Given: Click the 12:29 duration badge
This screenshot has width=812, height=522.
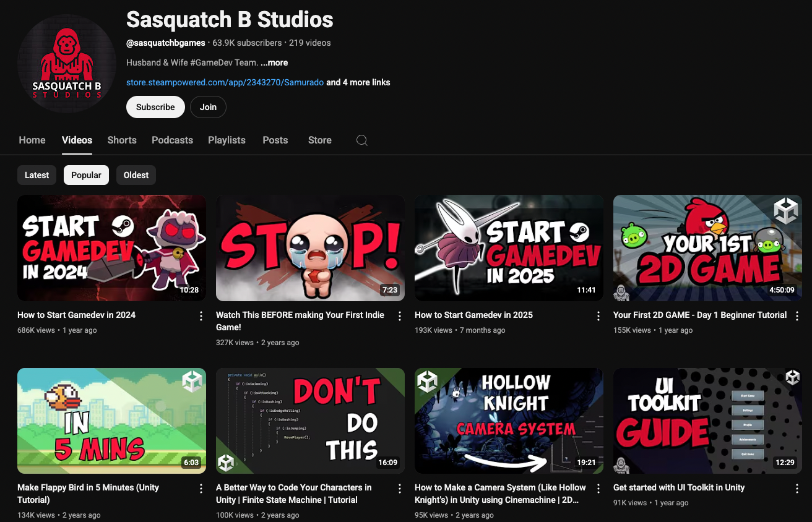Looking at the screenshot, I should pyautogui.click(x=785, y=463).
